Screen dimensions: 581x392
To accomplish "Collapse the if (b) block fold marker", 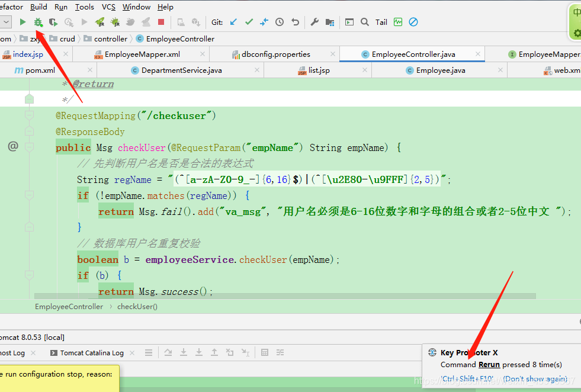I will tap(29, 275).
